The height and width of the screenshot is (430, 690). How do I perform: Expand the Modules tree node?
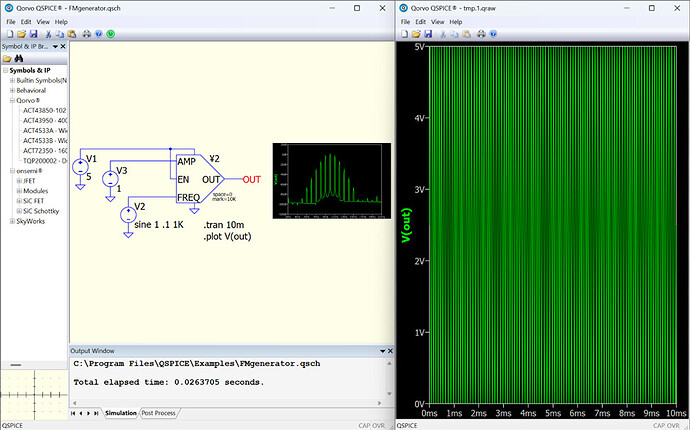click(19, 191)
